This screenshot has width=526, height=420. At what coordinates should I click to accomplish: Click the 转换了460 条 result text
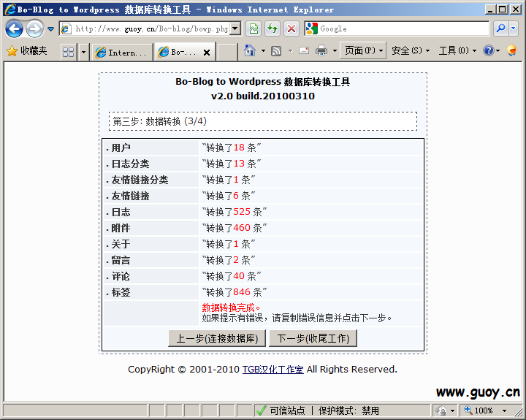tap(235, 228)
